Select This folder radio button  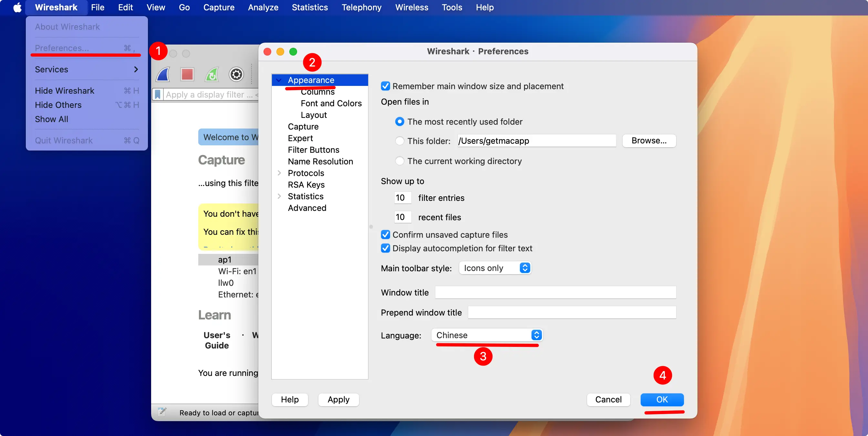(x=400, y=141)
